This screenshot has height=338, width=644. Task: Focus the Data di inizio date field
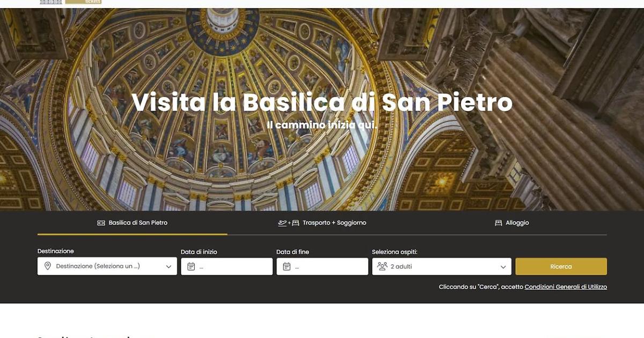[x=227, y=267]
